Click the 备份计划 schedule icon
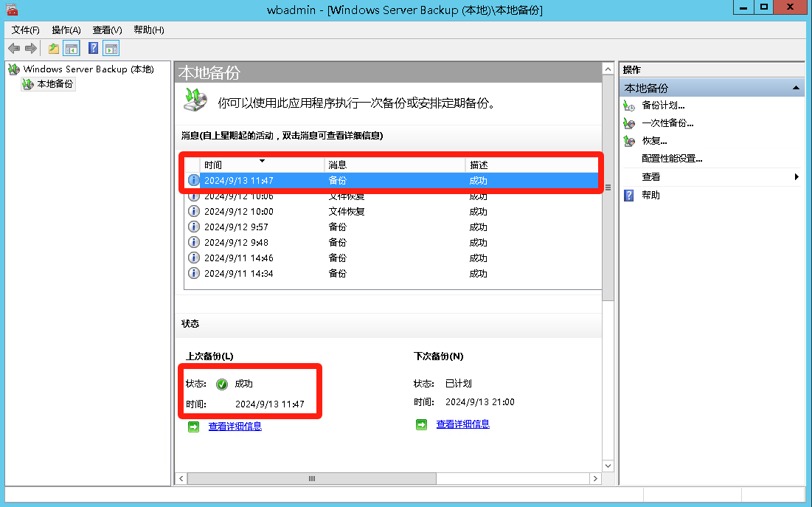Viewport: 812px width, 507px height. 629,106
